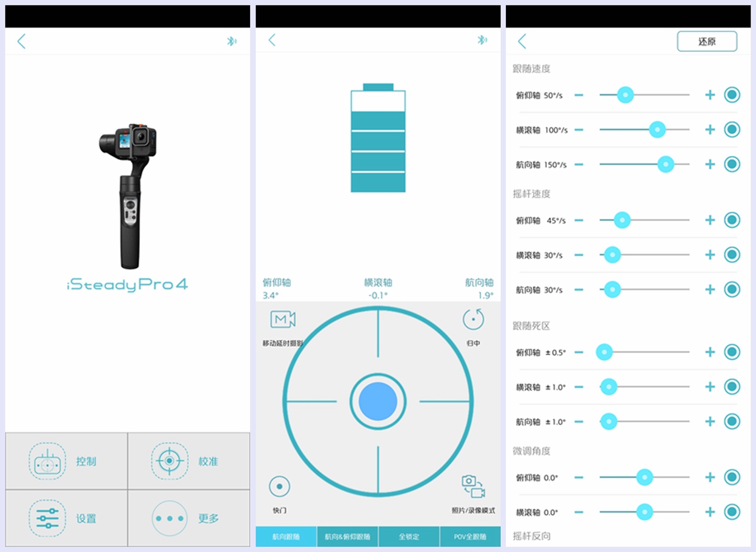Toggle round button on 俯仰轴 45°/s row
This screenshot has width=756, height=552.
click(732, 220)
